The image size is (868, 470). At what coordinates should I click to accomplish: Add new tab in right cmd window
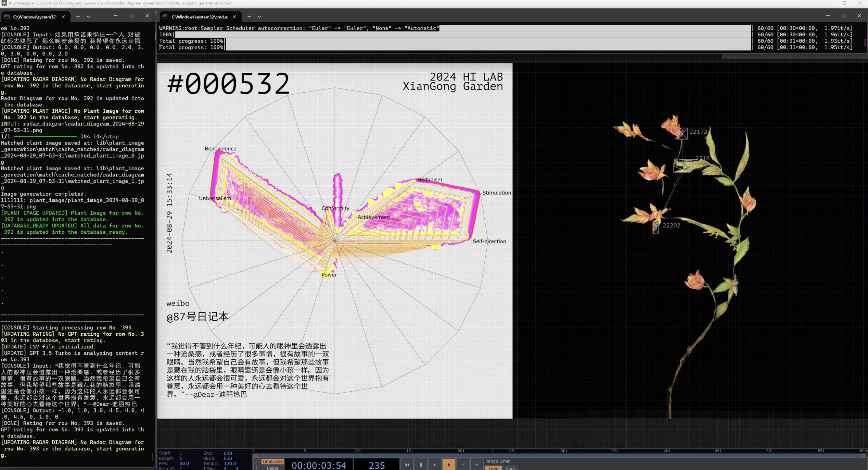click(x=249, y=16)
